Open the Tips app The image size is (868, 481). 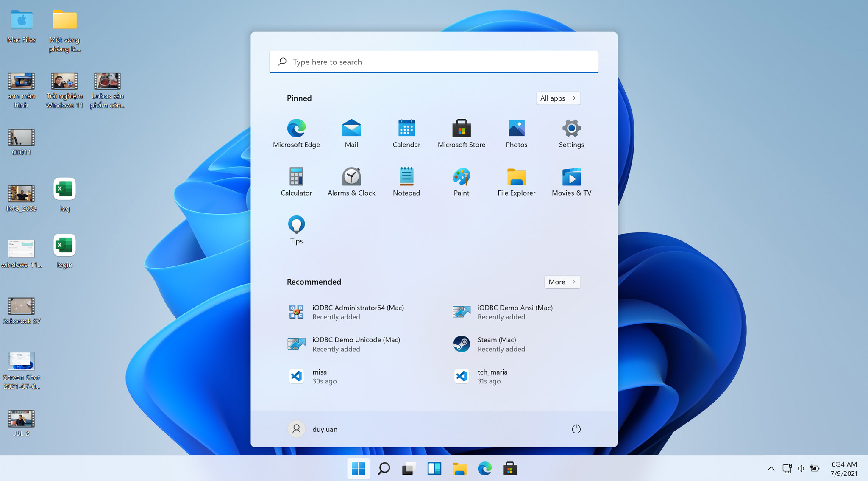pyautogui.click(x=296, y=230)
